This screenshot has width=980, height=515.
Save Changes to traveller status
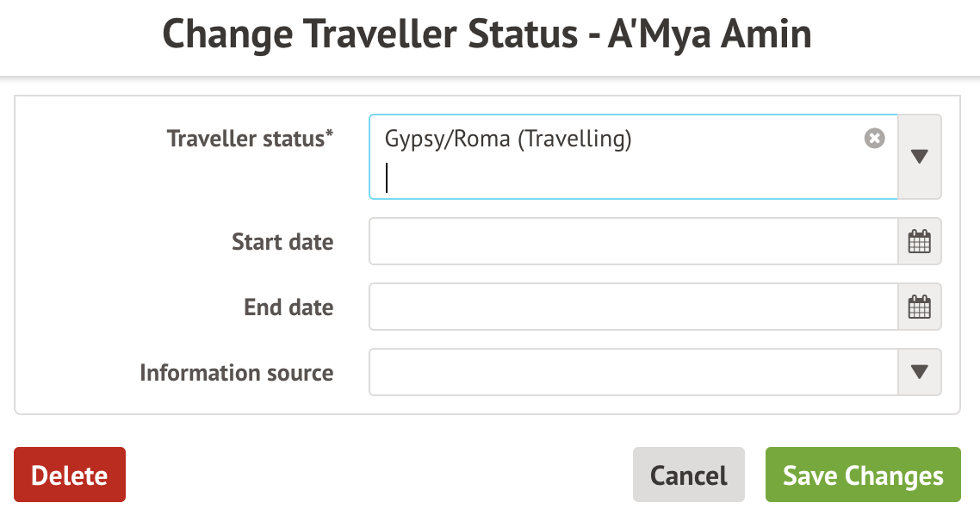click(x=863, y=475)
